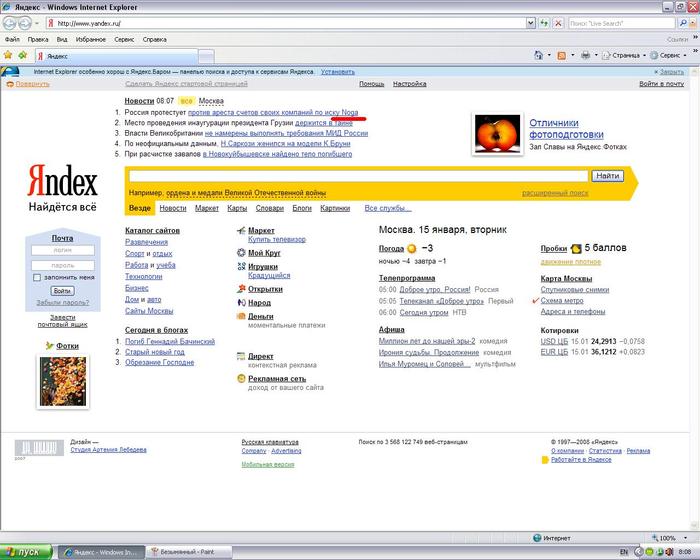Click the логин input field

(x=62, y=250)
